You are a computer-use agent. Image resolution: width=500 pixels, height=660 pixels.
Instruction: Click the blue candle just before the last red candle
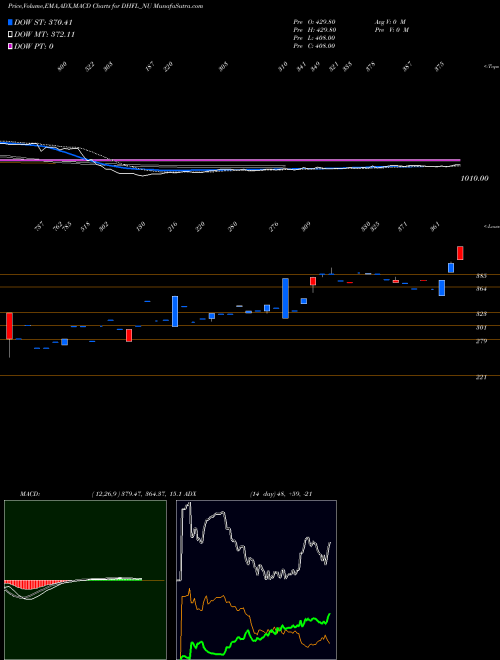coord(451,268)
